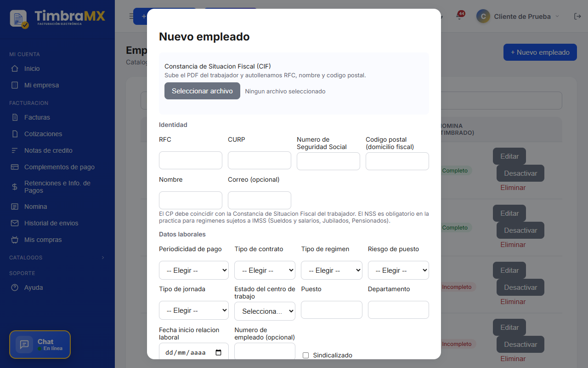
Task: Open the Tipo de jornada dropdown
Action: pos(194,310)
